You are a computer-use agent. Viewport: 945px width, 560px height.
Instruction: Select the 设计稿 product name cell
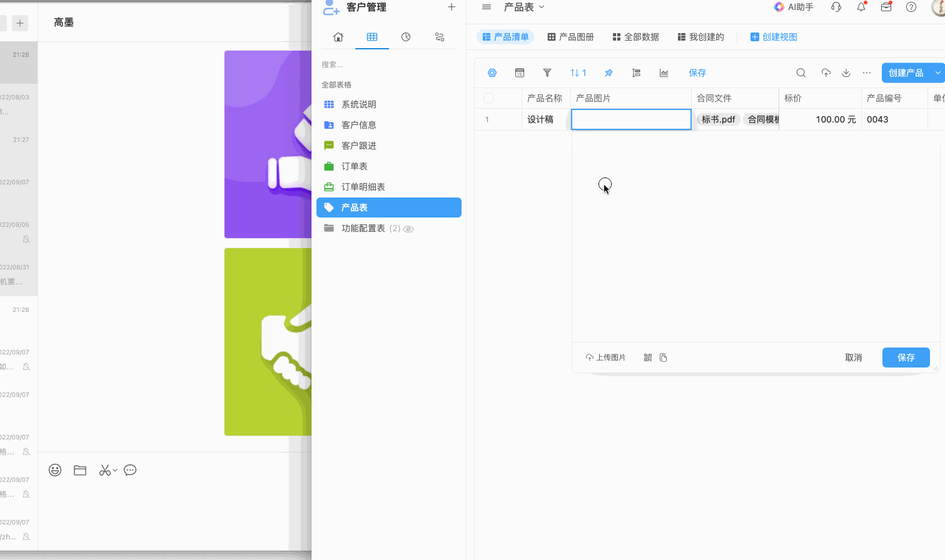pos(546,119)
